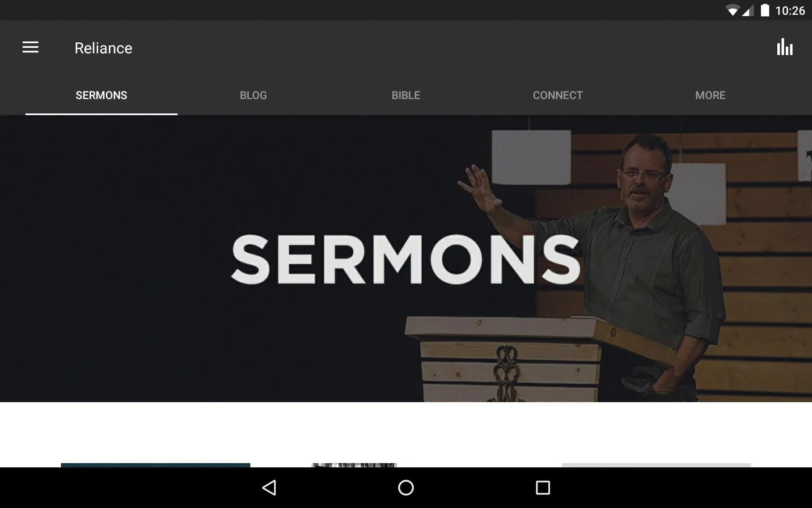
Task: Expand the Reliance app navigation
Action: point(30,47)
